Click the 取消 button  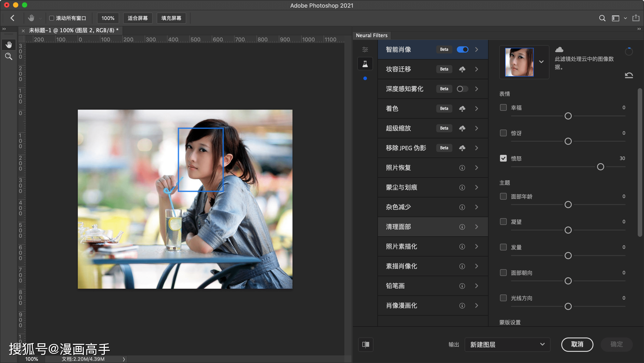coord(577,344)
